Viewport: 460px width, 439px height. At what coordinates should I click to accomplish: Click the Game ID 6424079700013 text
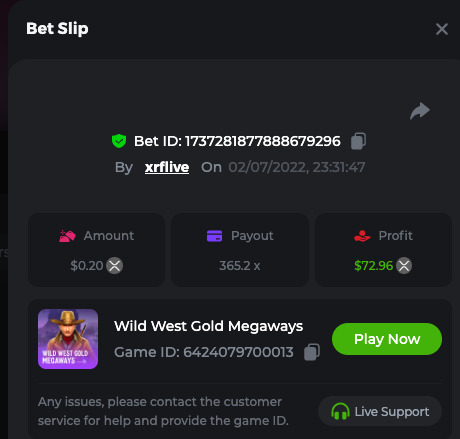[x=204, y=352]
